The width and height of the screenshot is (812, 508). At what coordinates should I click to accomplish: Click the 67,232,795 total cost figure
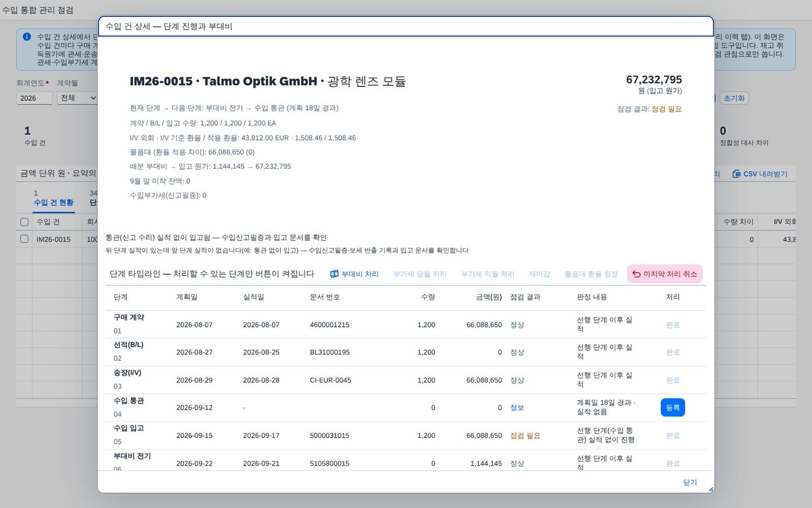click(x=654, y=80)
